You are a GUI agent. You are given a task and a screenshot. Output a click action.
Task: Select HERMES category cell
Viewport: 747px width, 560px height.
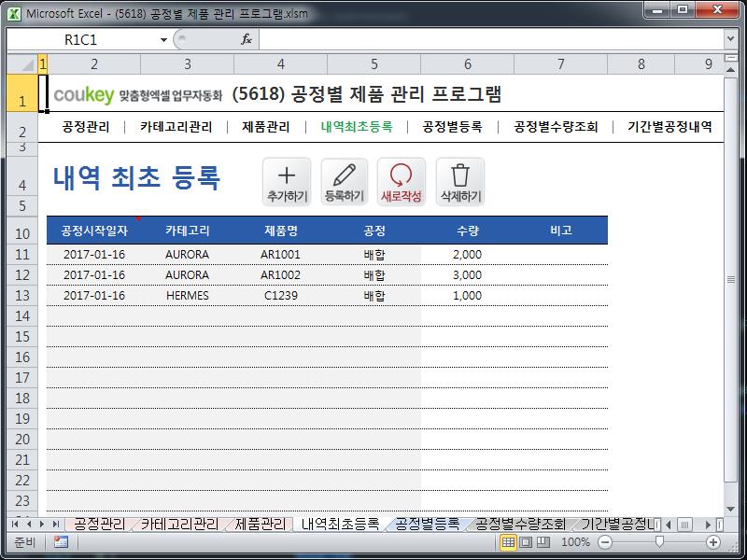point(188,295)
